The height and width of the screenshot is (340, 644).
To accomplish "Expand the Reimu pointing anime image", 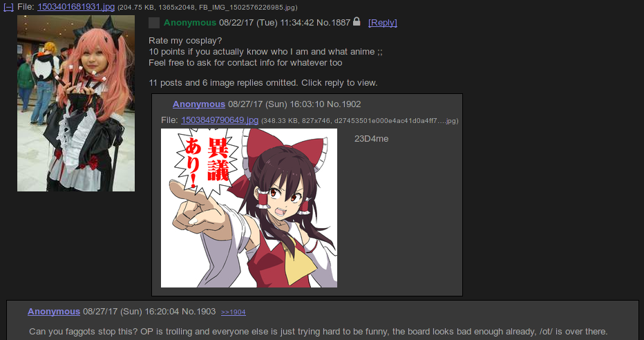I will pyautogui.click(x=249, y=208).
